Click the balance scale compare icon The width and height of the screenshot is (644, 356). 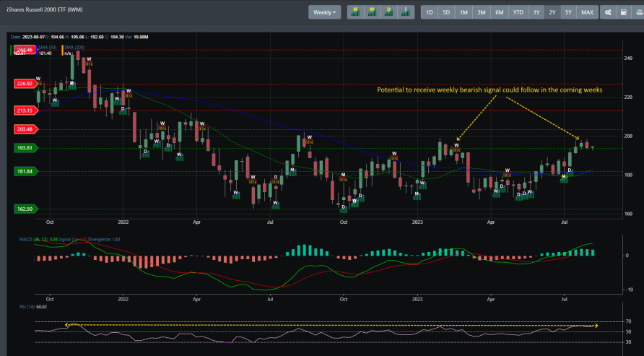(x=639, y=12)
